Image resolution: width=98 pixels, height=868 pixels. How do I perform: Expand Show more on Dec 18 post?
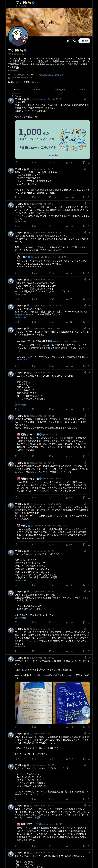pyautogui.click(x=21, y=317)
